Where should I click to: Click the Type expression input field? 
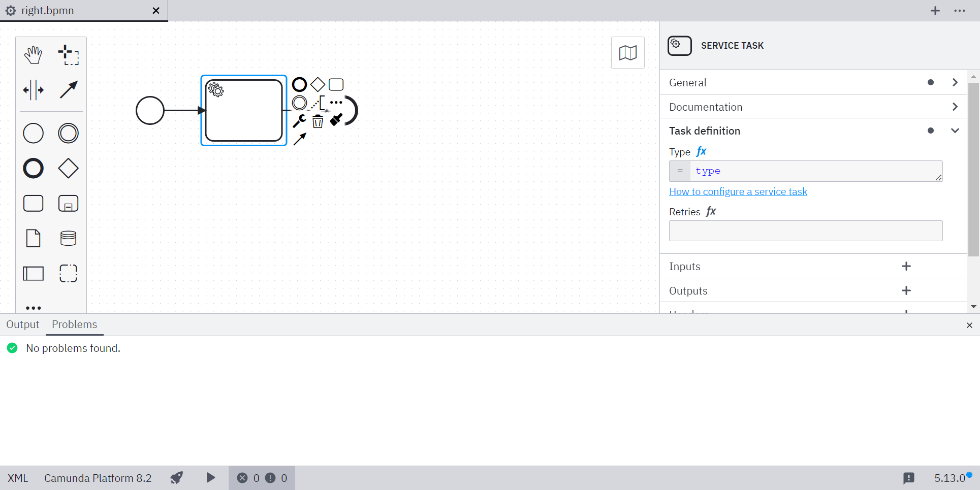(816, 171)
